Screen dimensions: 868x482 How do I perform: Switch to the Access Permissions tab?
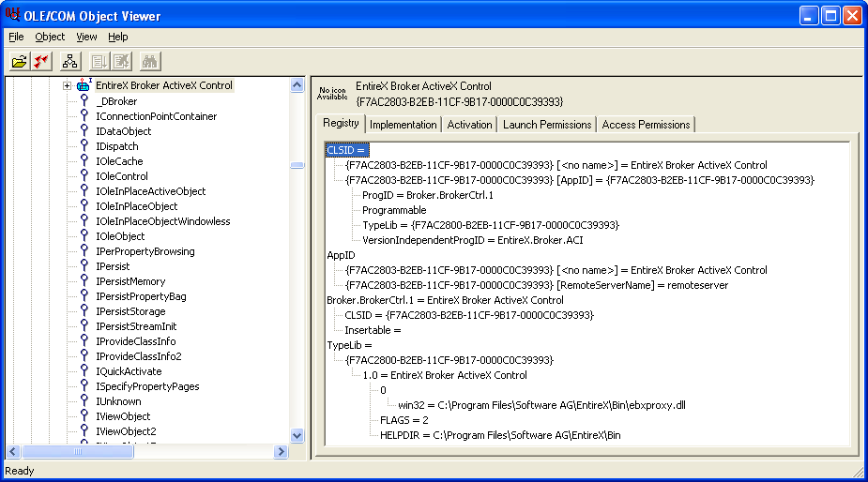coord(646,125)
